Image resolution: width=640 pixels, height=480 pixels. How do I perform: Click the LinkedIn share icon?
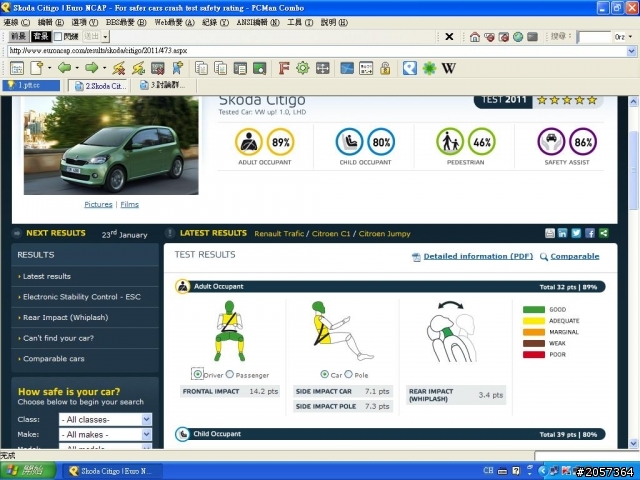(x=562, y=233)
